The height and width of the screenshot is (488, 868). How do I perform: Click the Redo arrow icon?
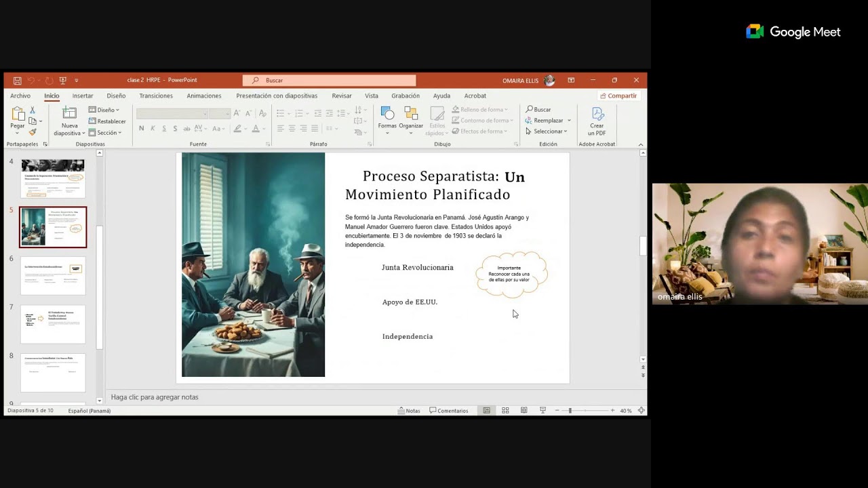[49, 80]
